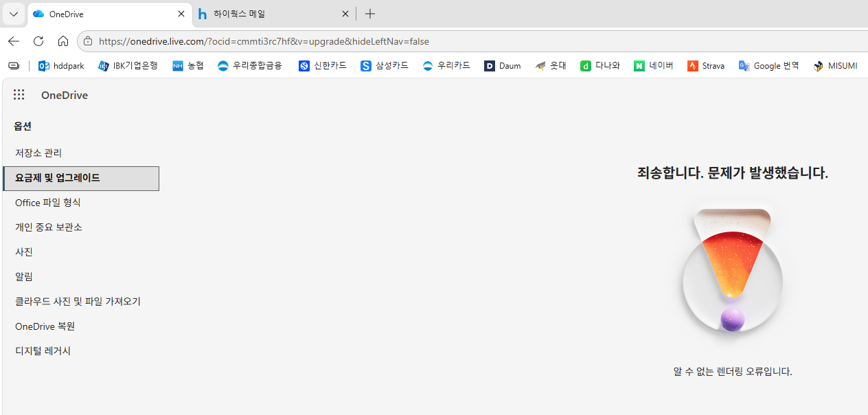Open 디지털 레거시 option

[81, 351]
